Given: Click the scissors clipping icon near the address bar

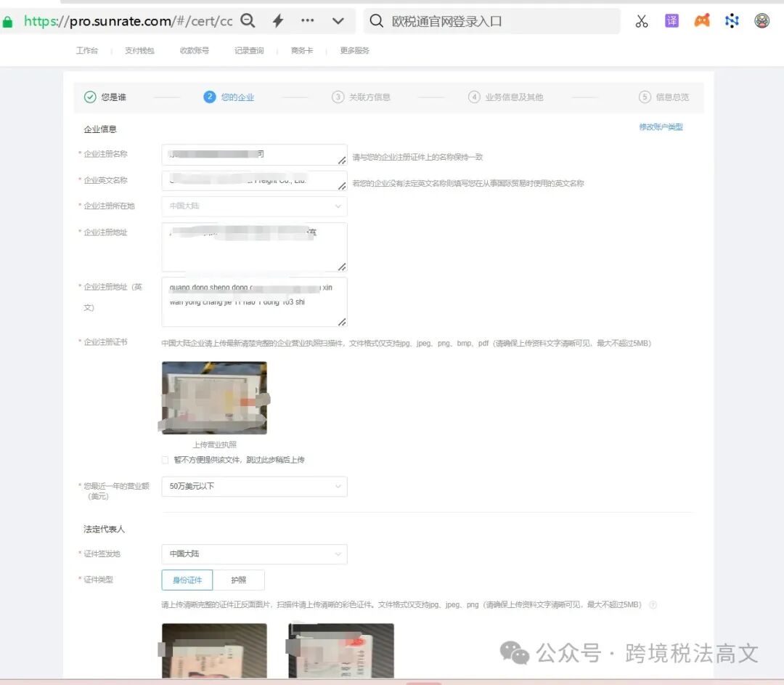Looking at the screenshot, I should point(641,20).
